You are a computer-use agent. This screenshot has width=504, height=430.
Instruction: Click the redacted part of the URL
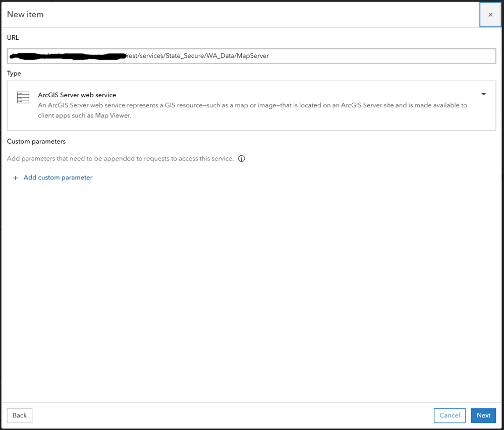[66, 56]
